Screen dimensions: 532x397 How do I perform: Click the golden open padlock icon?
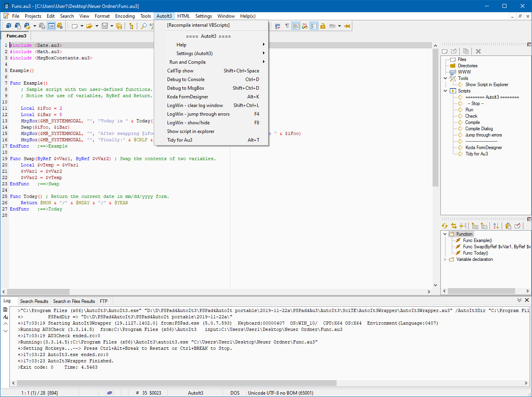coord(322,26)
